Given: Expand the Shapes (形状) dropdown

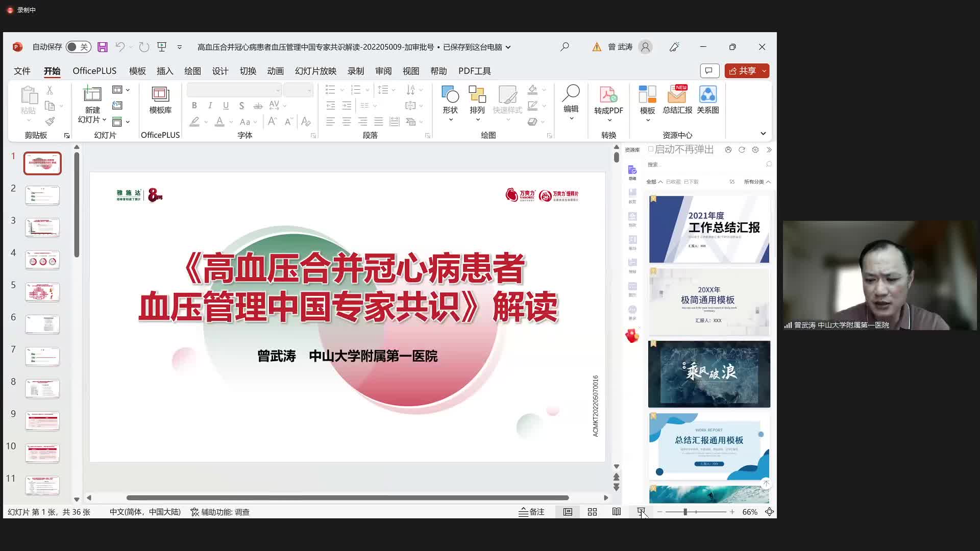Looking at the screenshot, I should pos(451,120).
